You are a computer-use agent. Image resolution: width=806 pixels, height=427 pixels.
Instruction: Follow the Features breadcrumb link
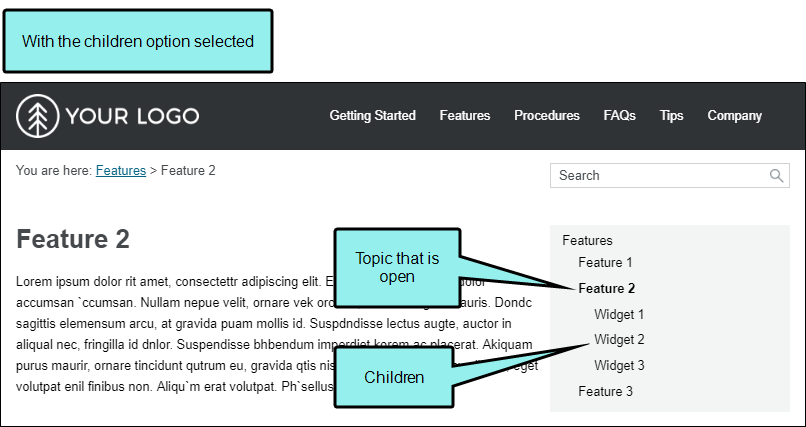click(121, 171)
